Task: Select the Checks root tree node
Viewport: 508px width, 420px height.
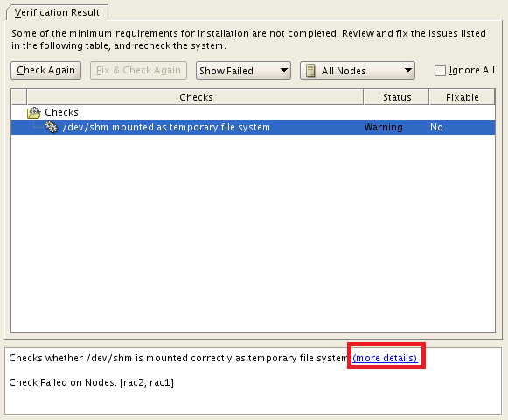Action: [61, 112]
